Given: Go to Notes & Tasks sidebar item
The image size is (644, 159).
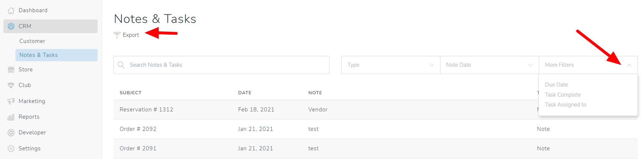Looking at the screenshot, I should coord(38,55).
